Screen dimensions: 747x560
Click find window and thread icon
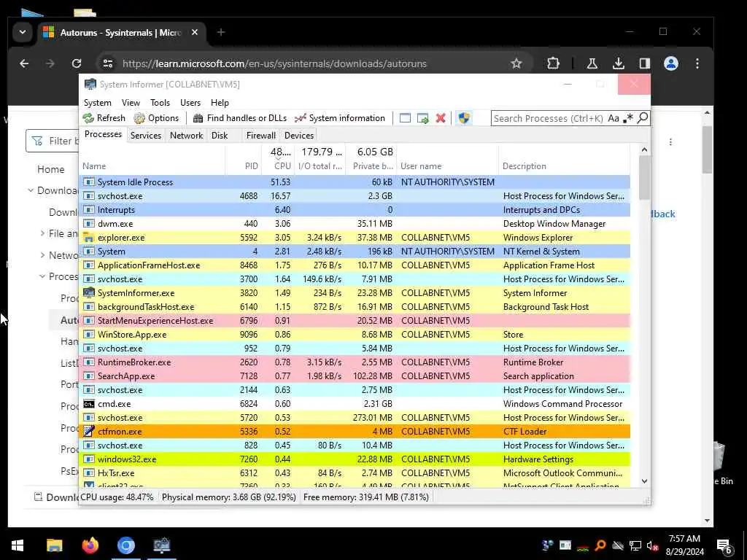pos(422,118)
